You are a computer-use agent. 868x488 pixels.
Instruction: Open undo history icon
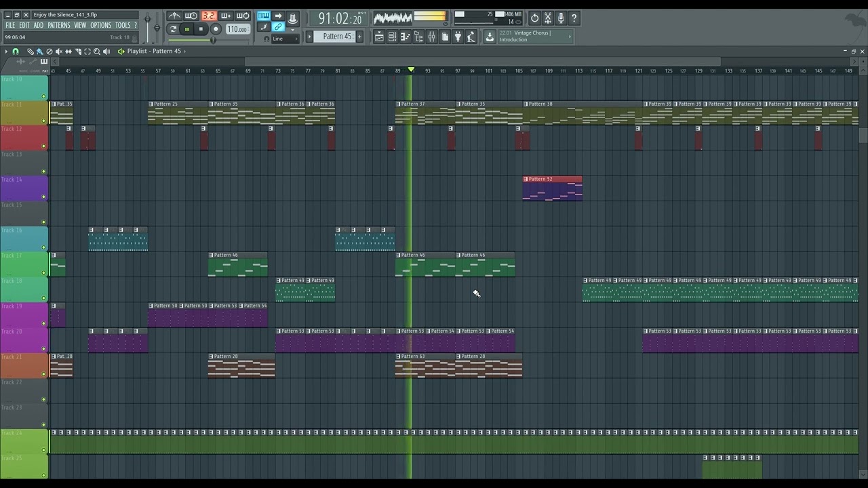[x=534, y=18]
